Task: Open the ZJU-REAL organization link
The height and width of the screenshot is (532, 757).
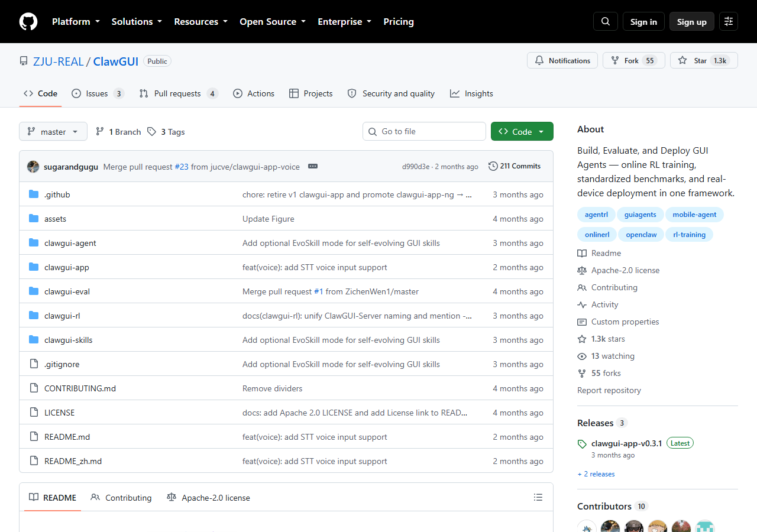Action: [59, 61]
